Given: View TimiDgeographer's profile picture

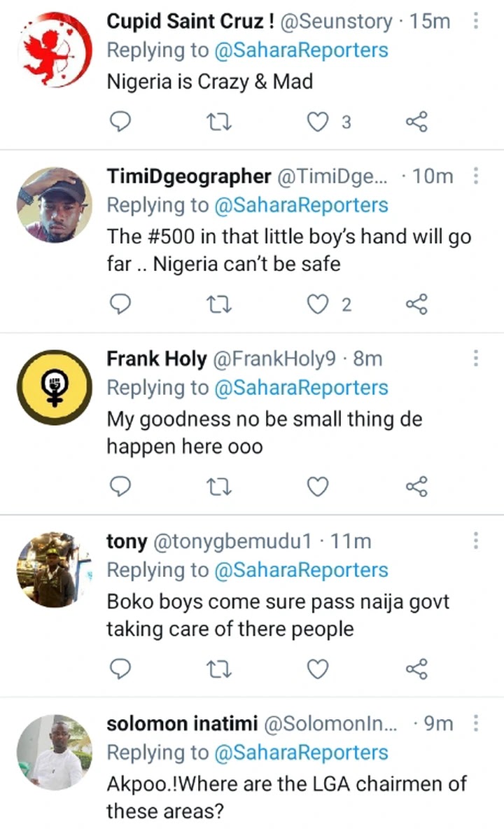Looking at the screenshot, I should 55,205.
